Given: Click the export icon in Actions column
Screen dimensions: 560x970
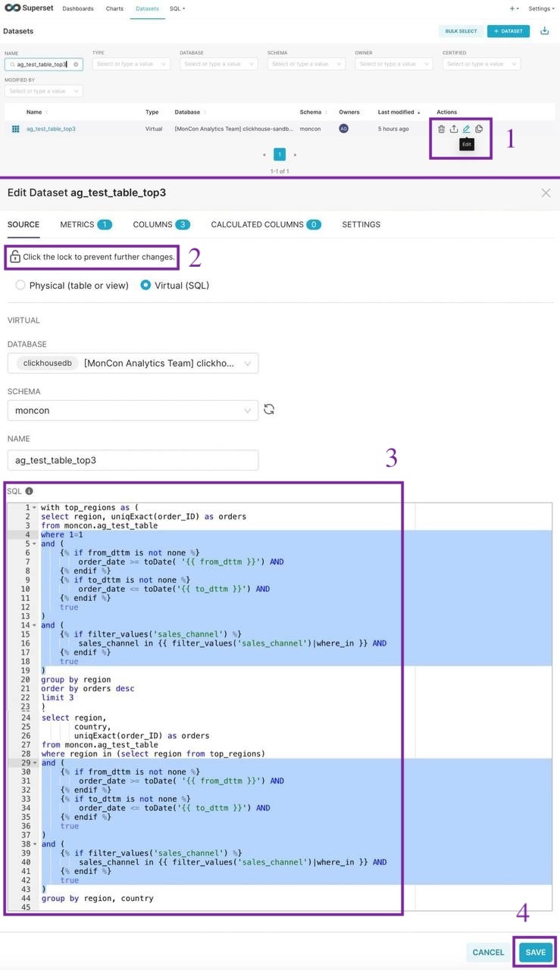Looking at the screenshot, I should click(454, 129).
